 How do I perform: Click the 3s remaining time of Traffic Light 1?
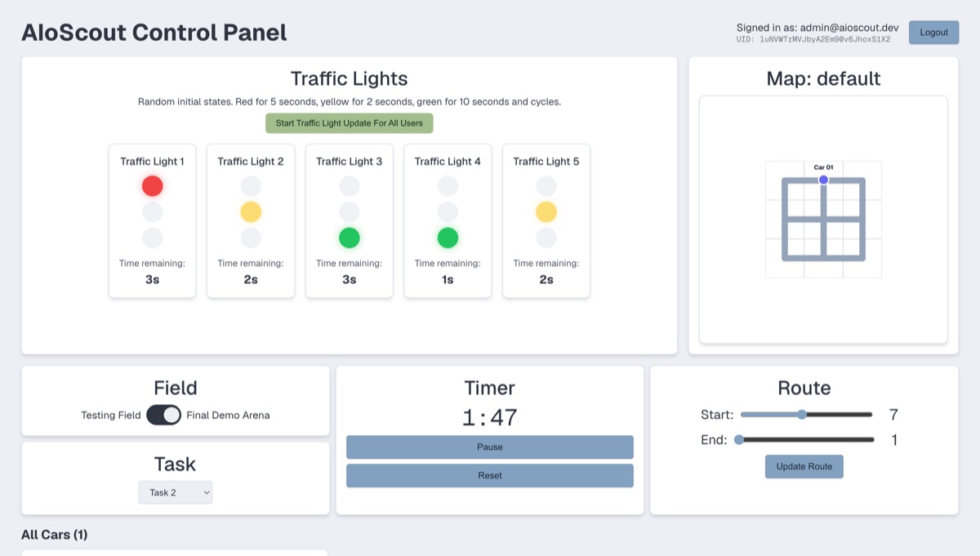point(153,279)
